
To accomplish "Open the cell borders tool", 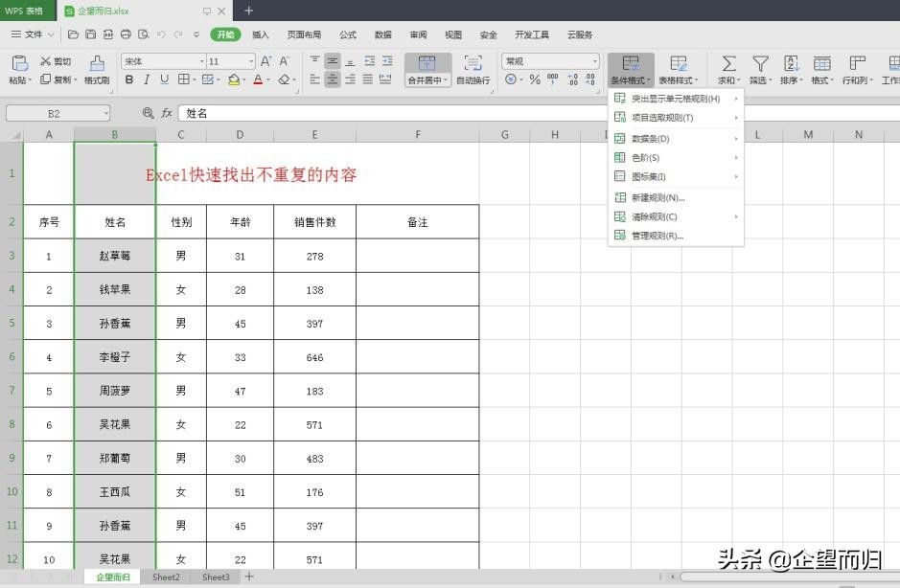I will click(x=184, y=79).
